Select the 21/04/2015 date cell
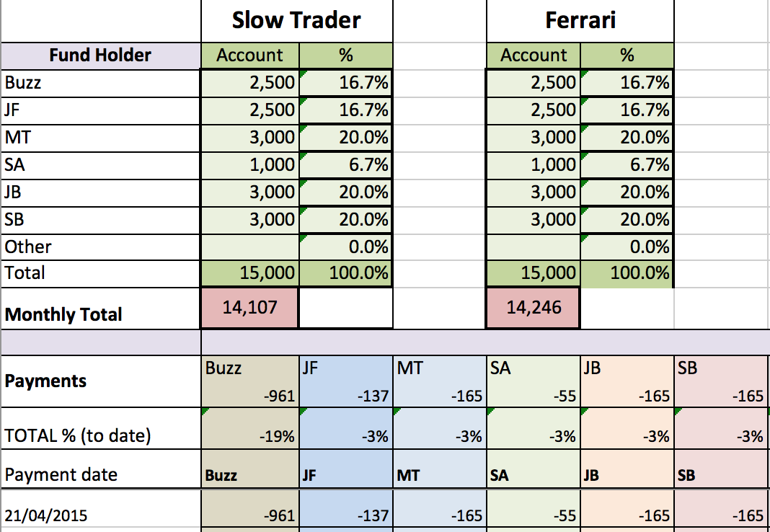The height and width of the screenshot is (532, 770). [x=100, y=515]
